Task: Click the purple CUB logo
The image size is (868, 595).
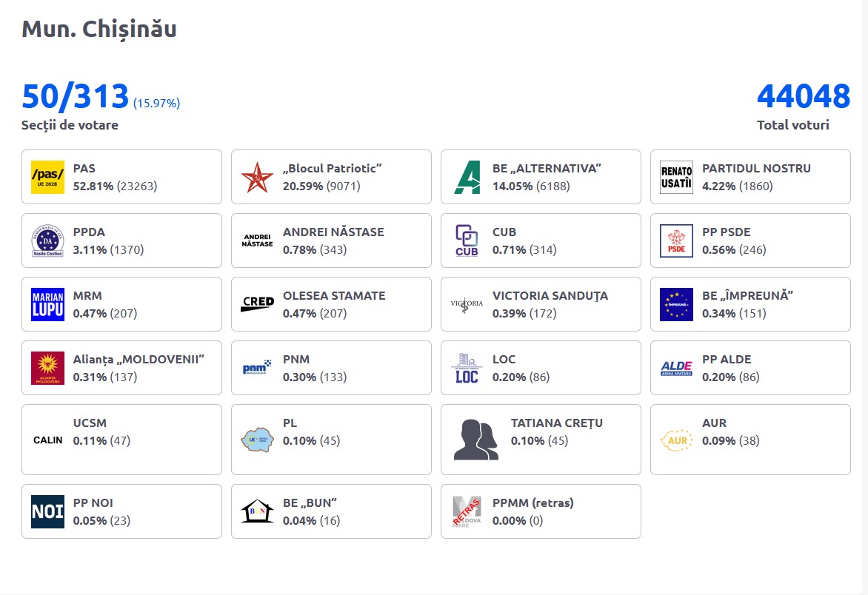Action: tap(467, 241)
